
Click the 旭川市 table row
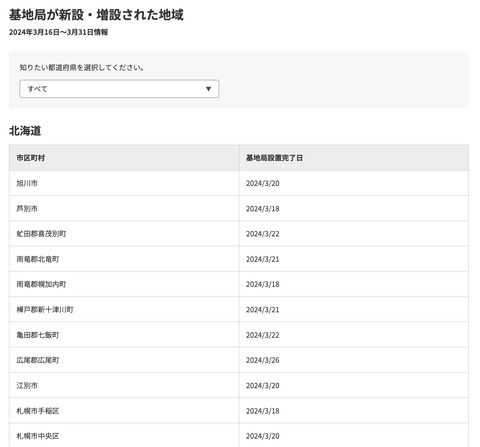point(239,183)
